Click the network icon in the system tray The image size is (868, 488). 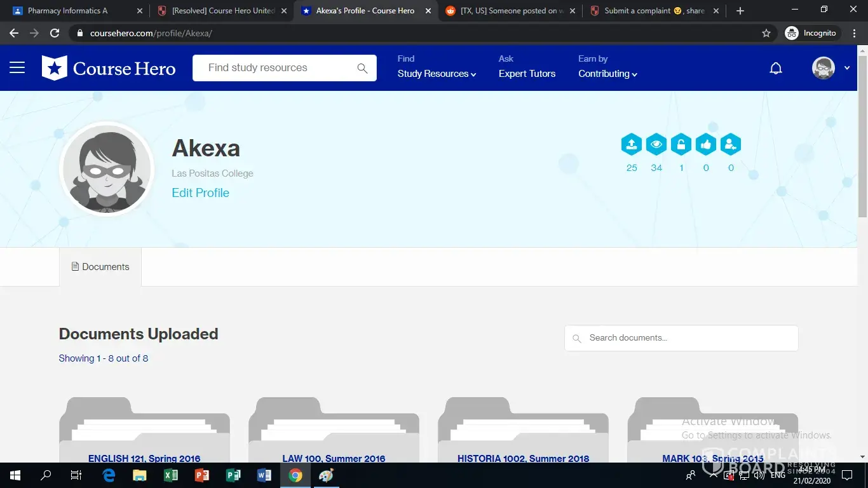pyautogui.click(x=745, y=475)
